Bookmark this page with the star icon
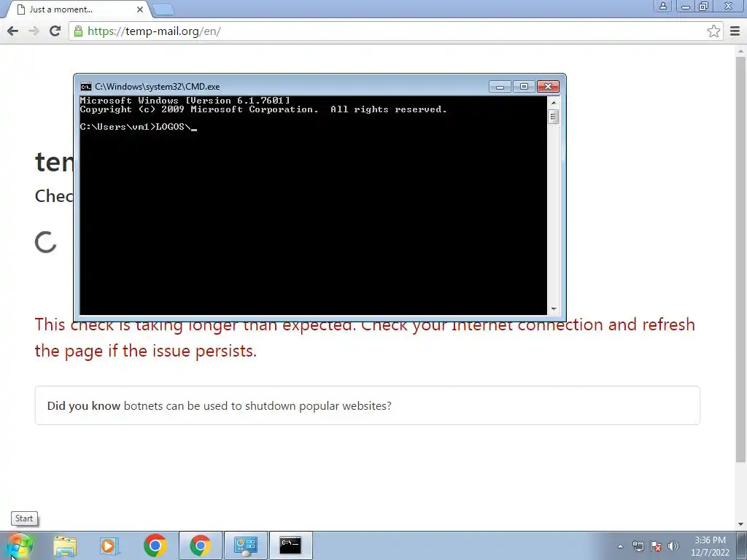Screen dimensions: 747x560 click(713, 31)
